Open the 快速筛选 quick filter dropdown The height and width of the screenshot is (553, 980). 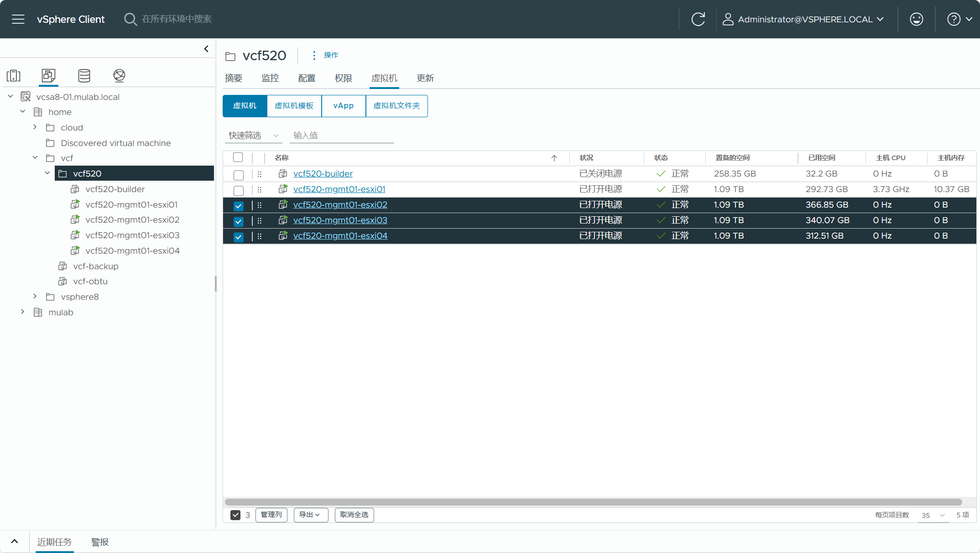coord(253,136)
